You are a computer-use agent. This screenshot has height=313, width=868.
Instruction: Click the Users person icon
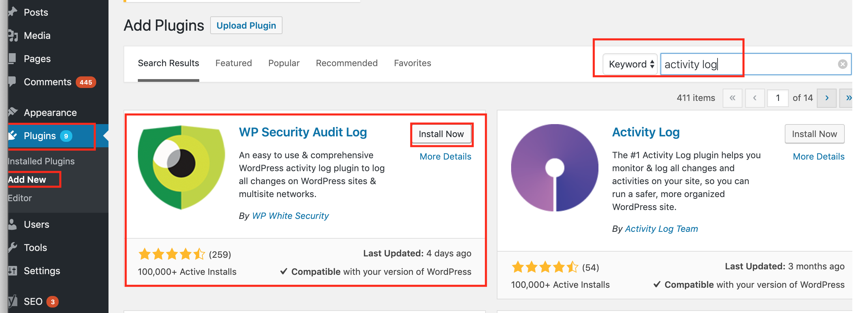tap(12, 224)
